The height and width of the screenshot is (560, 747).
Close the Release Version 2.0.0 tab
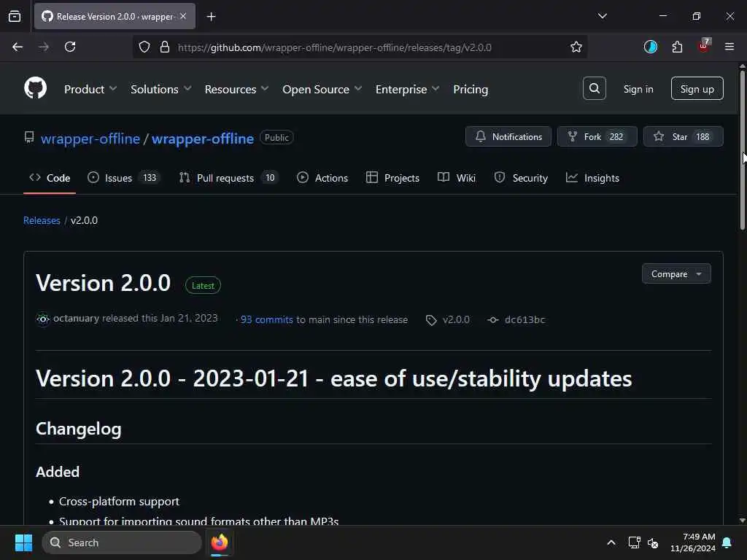pyautogui.click(x=183, y=16)
